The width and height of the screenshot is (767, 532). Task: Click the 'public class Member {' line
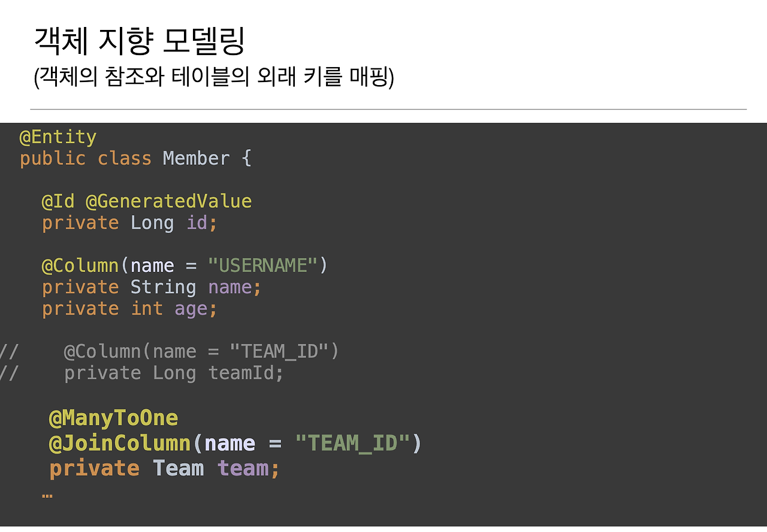coord(135,159)
